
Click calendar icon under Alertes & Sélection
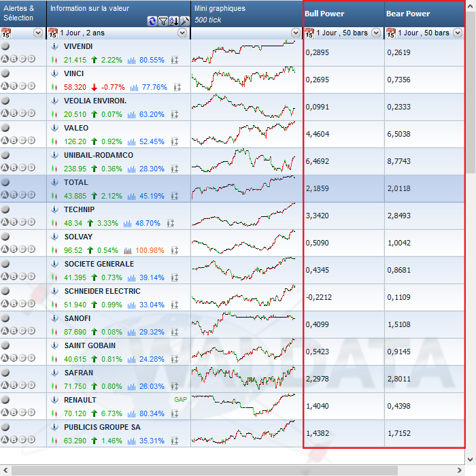pos(5,33)
